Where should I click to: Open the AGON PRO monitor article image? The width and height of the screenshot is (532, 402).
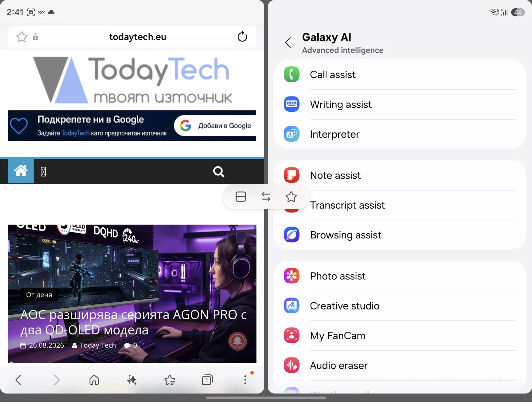click(132, 294)
